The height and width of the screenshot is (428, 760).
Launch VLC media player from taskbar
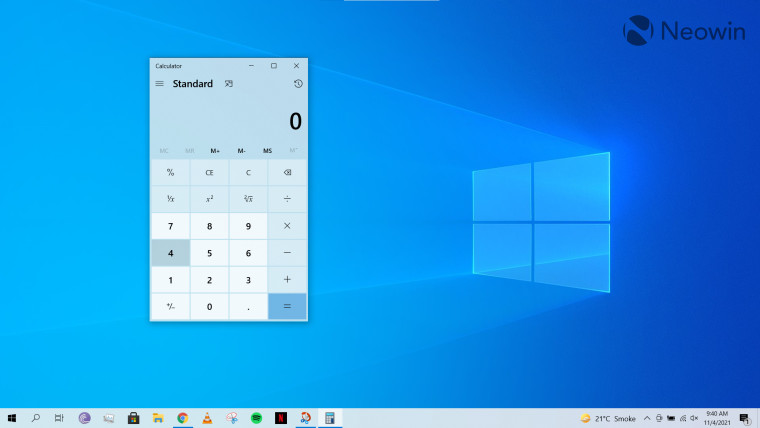pos(207,418)
